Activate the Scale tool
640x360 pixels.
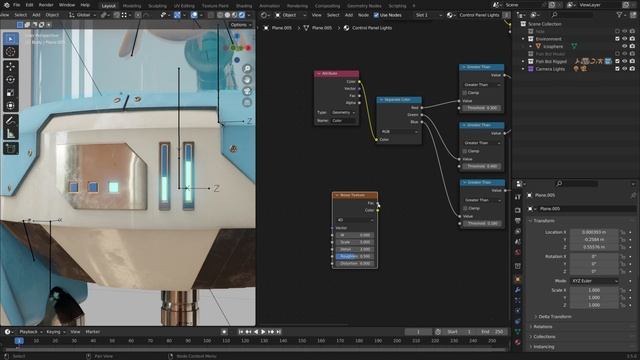pos(11,93)
